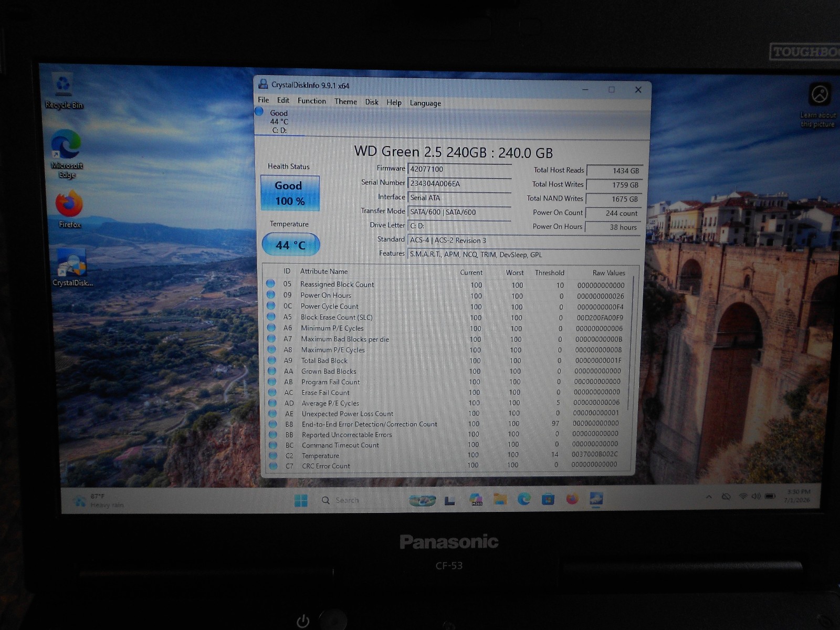Click the volume speaker tray icon

(x=756, y=496)
